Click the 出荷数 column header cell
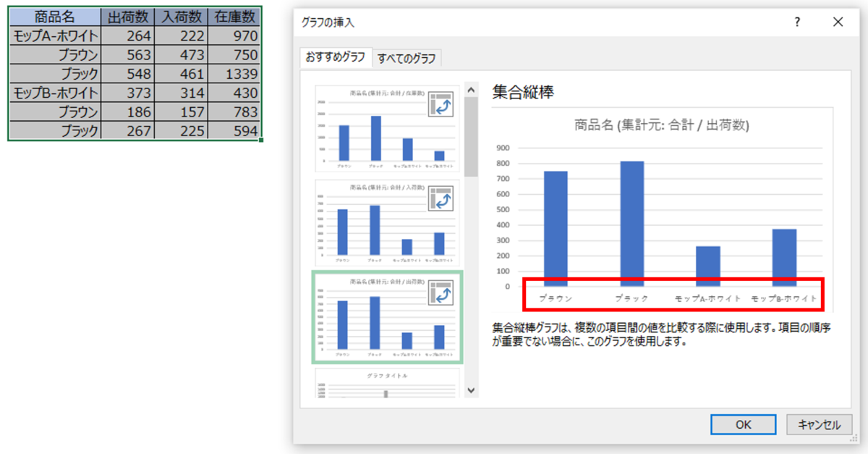The image size is (868, 454). (x=126, y=16)
